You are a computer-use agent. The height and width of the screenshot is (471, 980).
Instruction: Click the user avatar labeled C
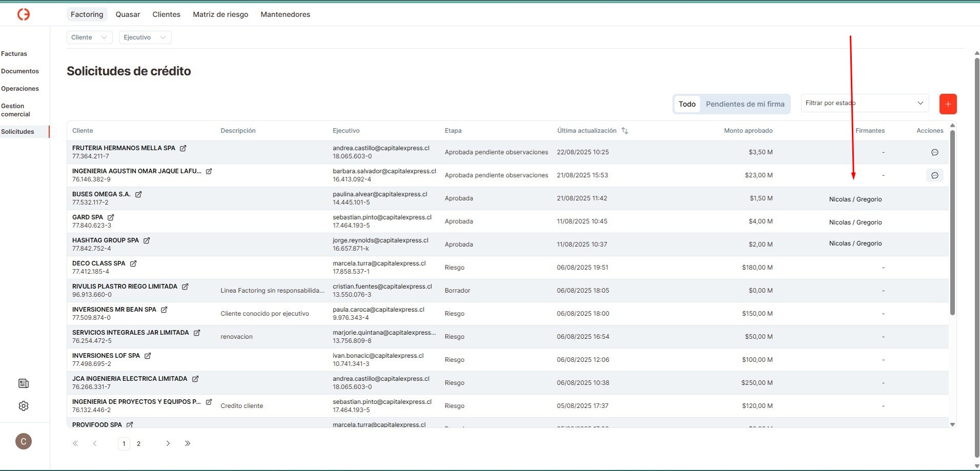24,441
